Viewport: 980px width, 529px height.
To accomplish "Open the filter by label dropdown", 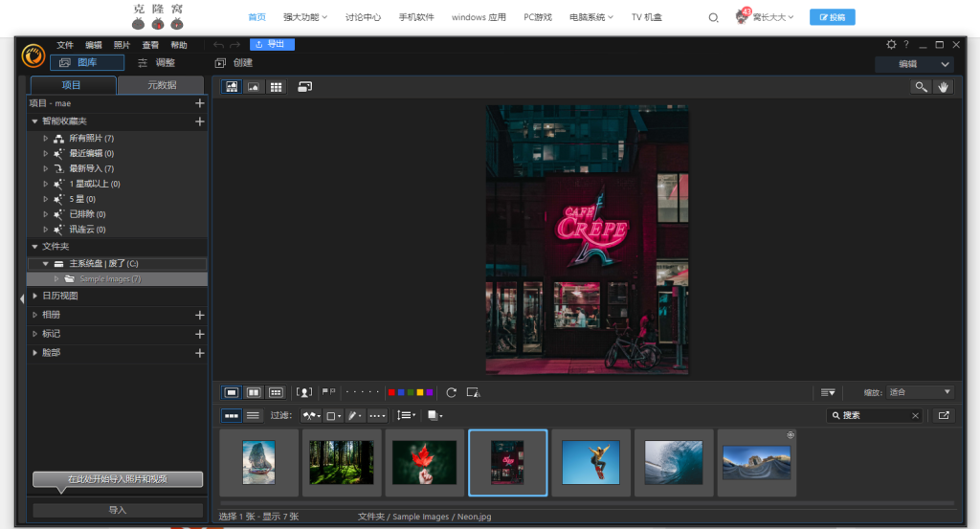I will (x=334, y=415).
